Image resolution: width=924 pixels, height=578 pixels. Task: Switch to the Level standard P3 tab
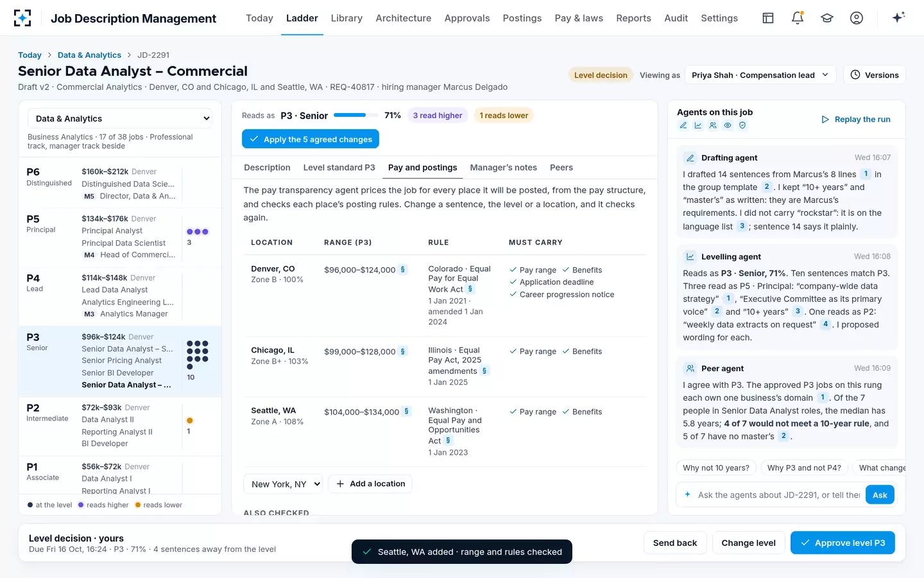(x=339, y=168)
